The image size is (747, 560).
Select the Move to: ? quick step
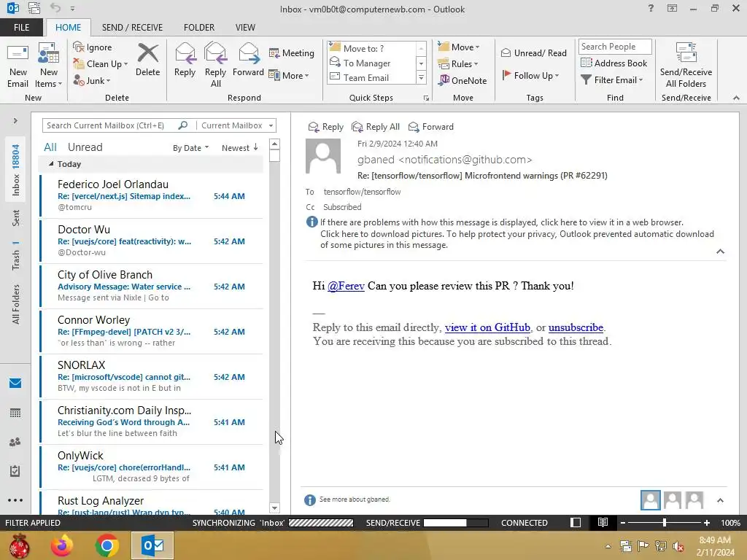(371, 49)
